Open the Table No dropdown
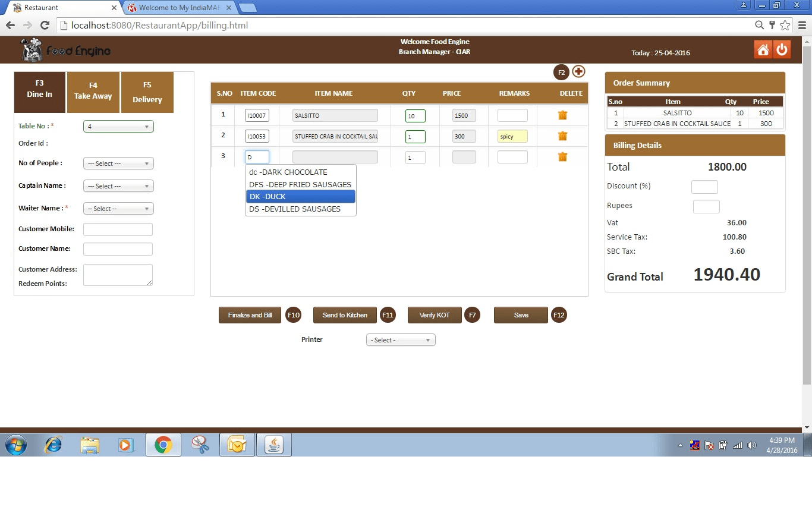Image resolution: width=812 pixels, height=513 pixels. (x=118, y=126)
